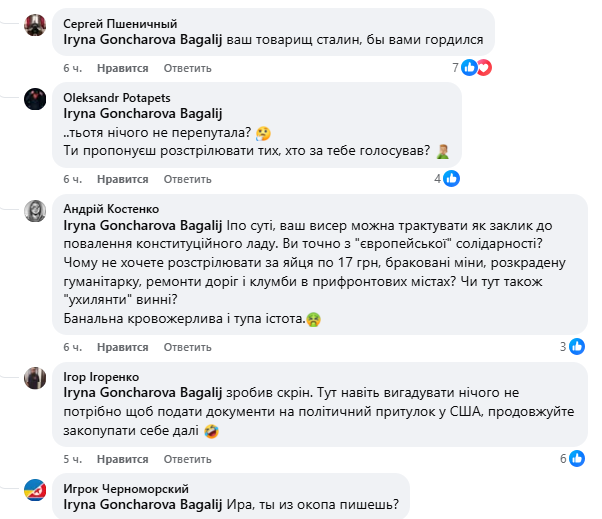
Task: Open Игрок Черноморский's avatar
Action: (35, 489)
